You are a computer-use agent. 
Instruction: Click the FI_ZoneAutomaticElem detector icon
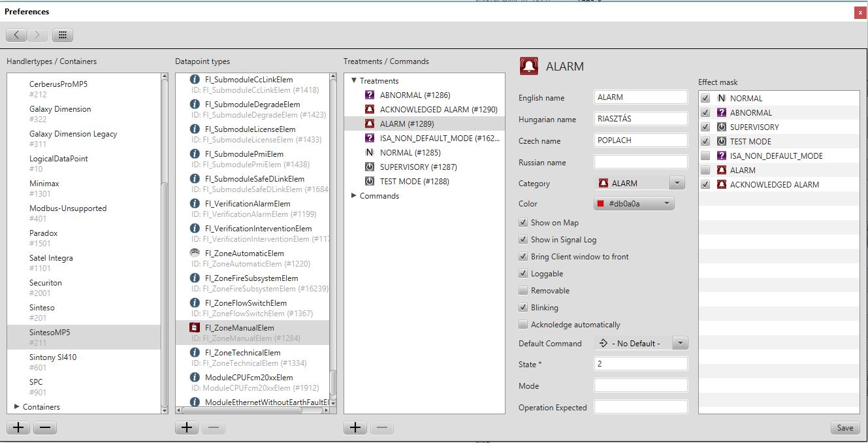[x=194, y=253]
